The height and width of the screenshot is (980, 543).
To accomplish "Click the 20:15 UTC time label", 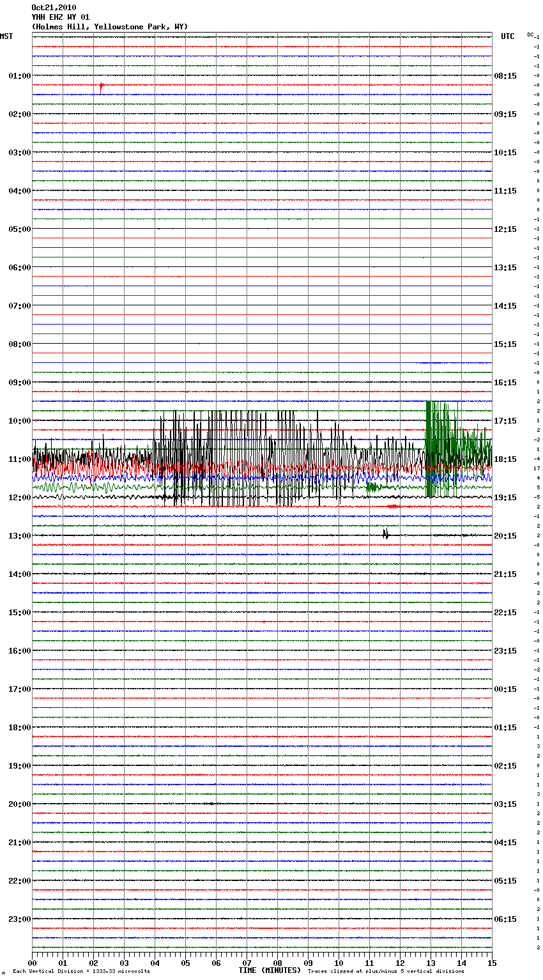I will 505,536.
